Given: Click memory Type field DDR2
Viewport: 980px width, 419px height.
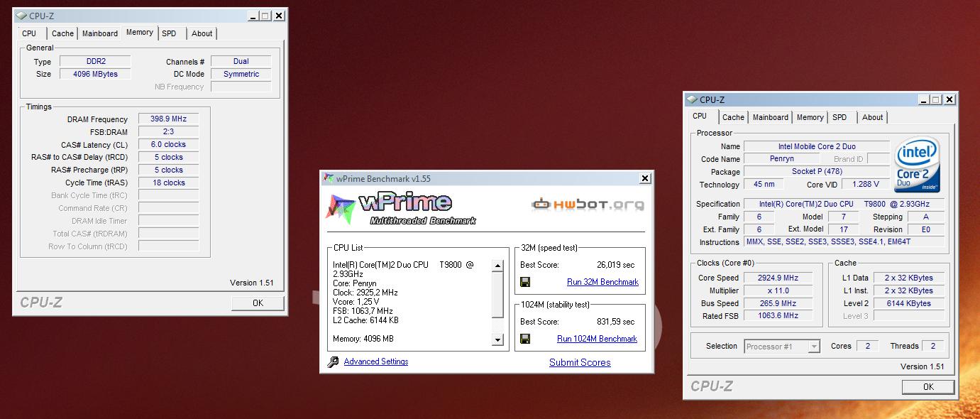Looking at the screenshot, I should 95,62.
